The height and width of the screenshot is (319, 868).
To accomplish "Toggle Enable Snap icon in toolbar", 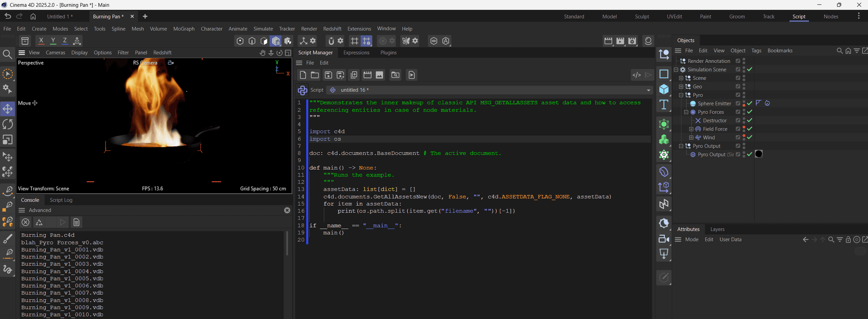I will (331, 41).
